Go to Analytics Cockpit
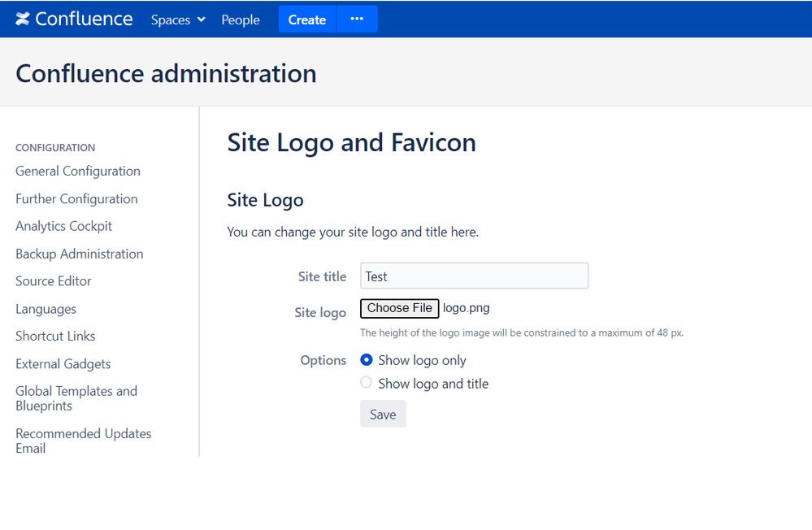 (x=63, y=227)
